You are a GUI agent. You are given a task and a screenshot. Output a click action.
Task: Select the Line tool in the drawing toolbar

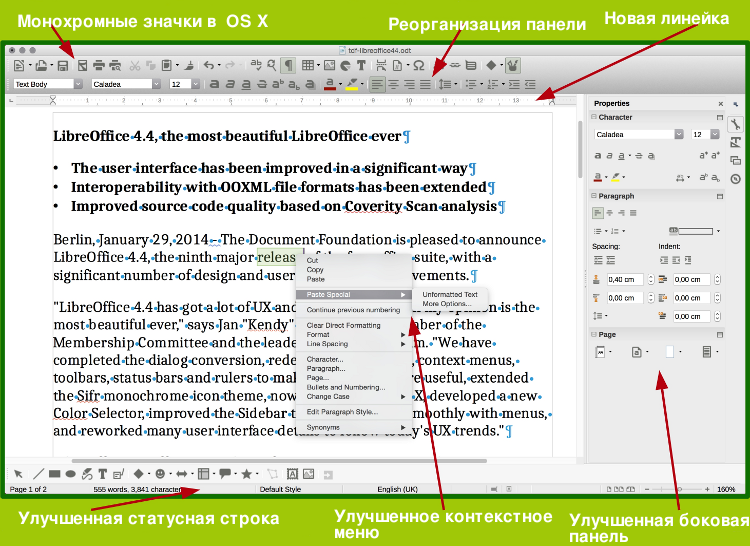(38, 474)
